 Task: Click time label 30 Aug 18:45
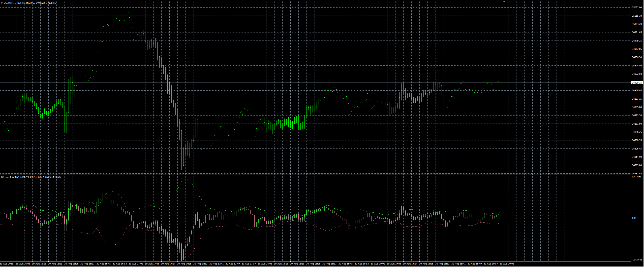pos(346,264)
